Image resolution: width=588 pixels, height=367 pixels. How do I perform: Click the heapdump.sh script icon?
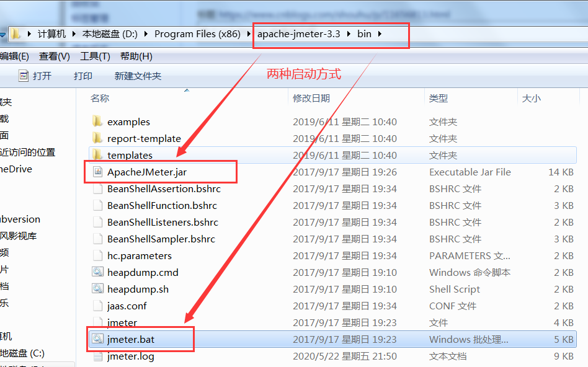[97, 289]
